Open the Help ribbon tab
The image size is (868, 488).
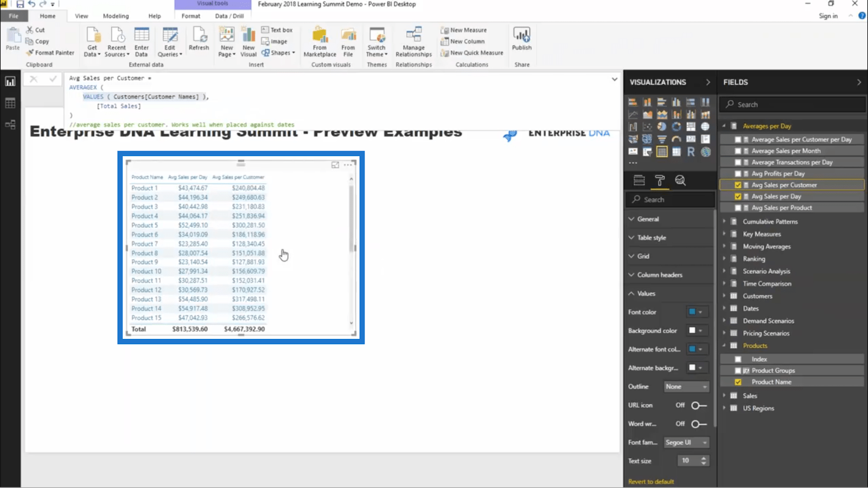pyautogui.click(x=155, y=16)
